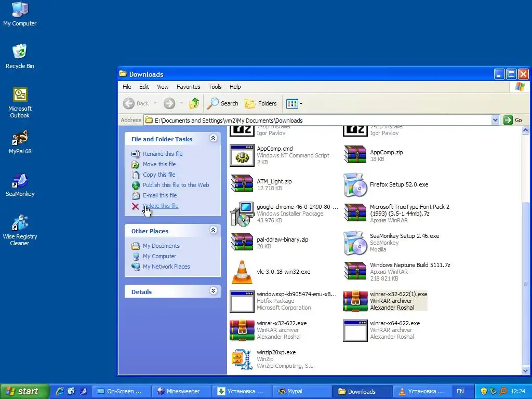Image resolution: width=532 pixels, height=399 pixels.
Task: Select winrar-x32-622(1).exe file icon
Action: 355,301
